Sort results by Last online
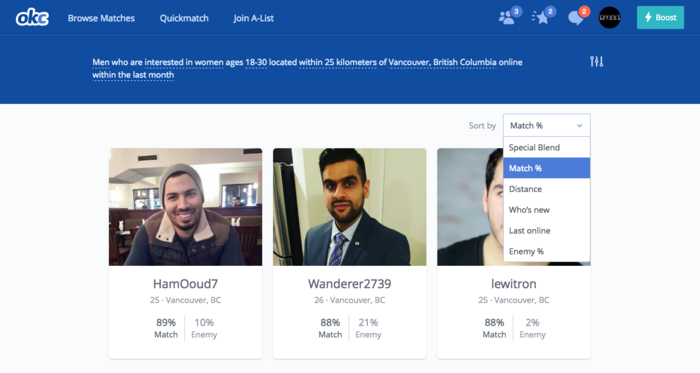 546,231
